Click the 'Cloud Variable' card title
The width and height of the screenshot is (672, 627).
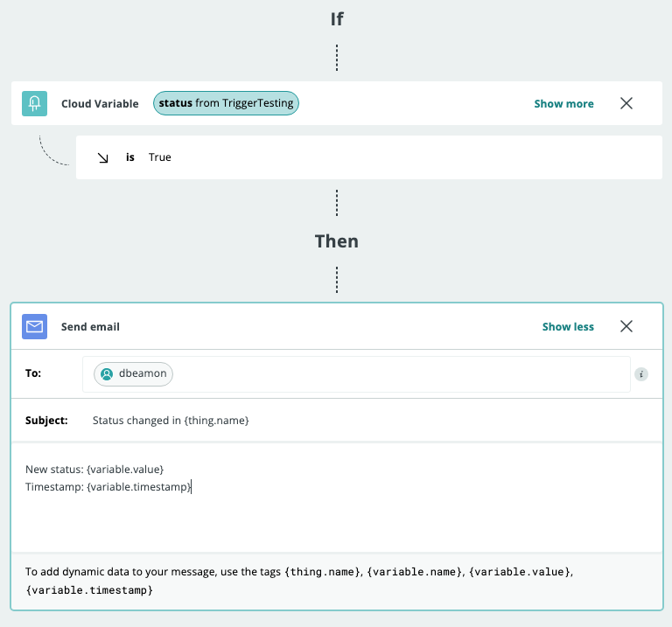pyautogui.click(x=100, y=104)
